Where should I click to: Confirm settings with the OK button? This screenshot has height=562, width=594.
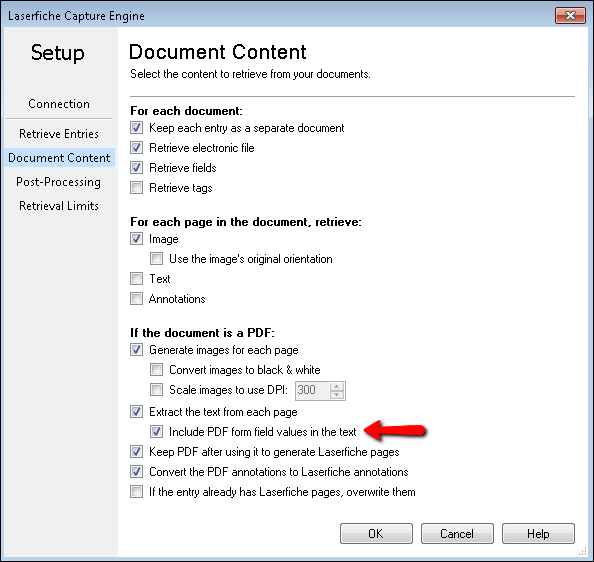[x=376, y=534]
